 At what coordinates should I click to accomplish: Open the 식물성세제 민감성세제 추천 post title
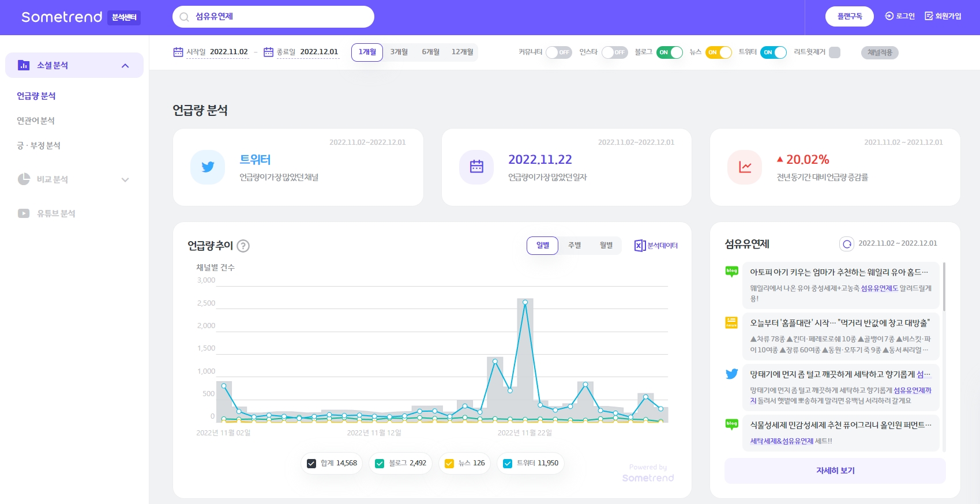pos(840,425)
